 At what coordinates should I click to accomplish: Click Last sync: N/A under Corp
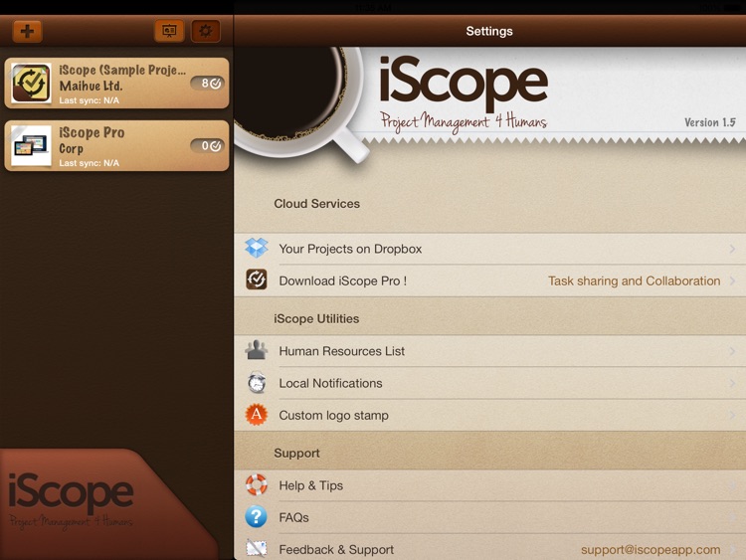(x=89, y=163)
